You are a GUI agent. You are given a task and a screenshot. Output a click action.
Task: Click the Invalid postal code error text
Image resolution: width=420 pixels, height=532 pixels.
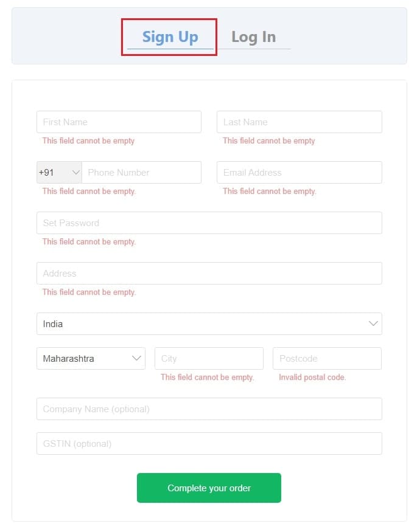click(x=312, y=378)
